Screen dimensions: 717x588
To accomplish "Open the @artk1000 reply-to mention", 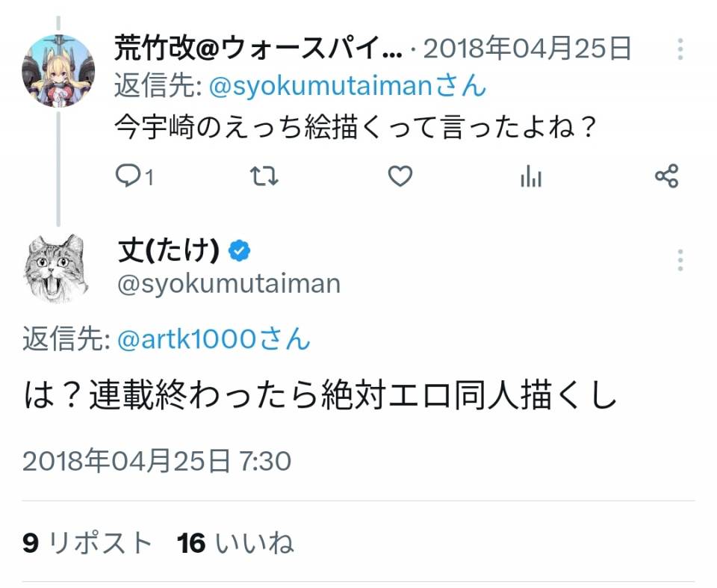I will click(x=187, y=340).
